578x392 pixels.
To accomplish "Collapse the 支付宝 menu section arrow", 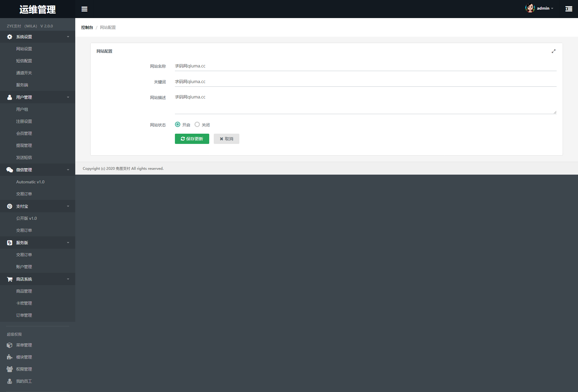I will pyautogui.click(x=68, y=206).
